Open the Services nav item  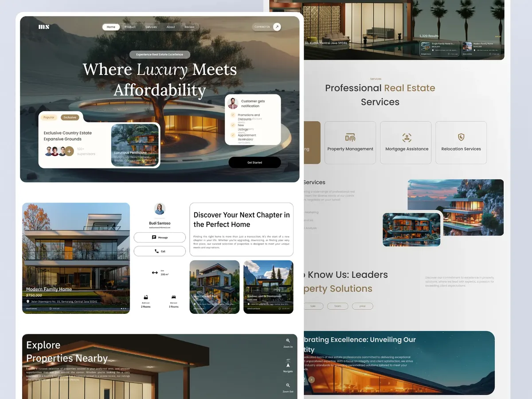(151, 27)
